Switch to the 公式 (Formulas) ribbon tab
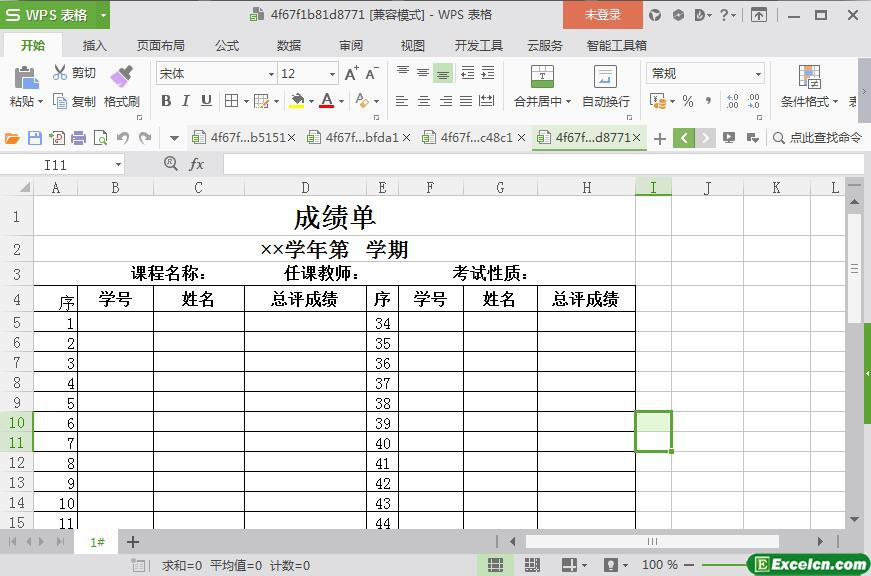This screenshot has height=576, width=871. (x=227, y=46)
